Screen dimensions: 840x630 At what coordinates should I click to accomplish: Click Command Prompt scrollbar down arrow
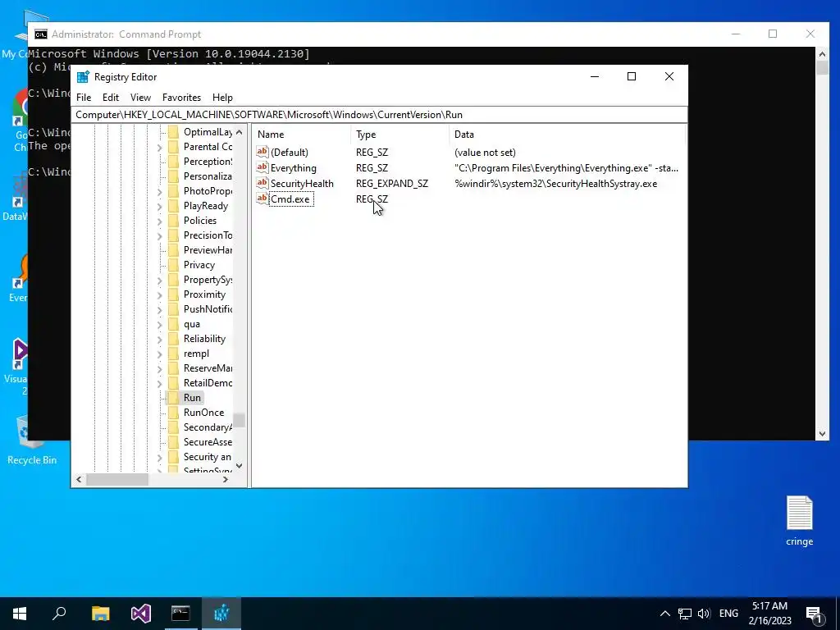click(822, 434)
